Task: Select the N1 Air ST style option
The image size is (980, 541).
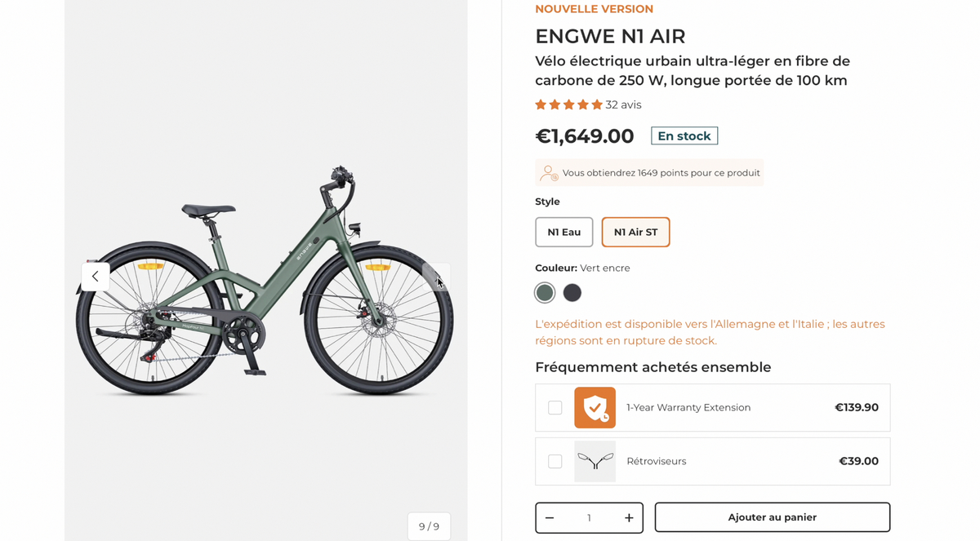Action: coord(635,232)
